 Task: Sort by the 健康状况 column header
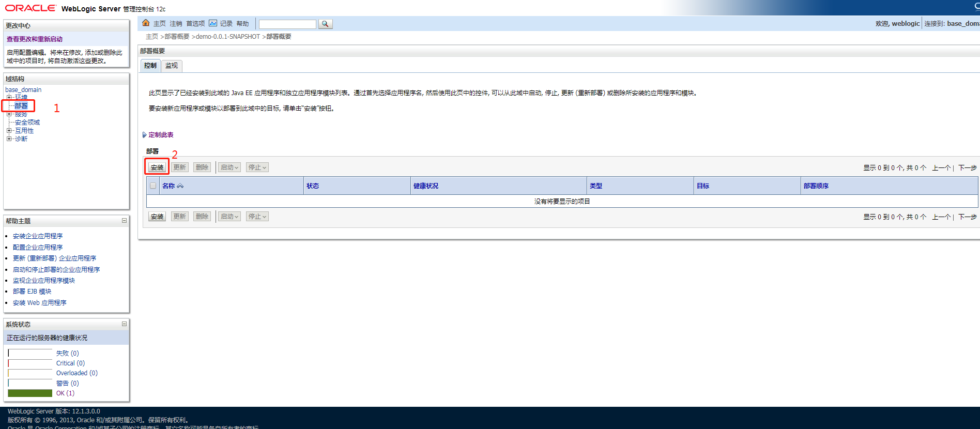coord(426,186)
